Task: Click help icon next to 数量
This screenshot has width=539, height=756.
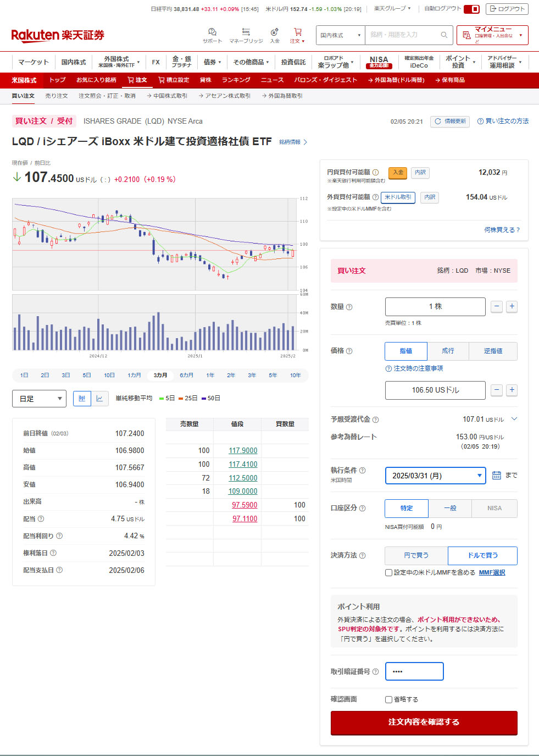Action: point(349,307)
